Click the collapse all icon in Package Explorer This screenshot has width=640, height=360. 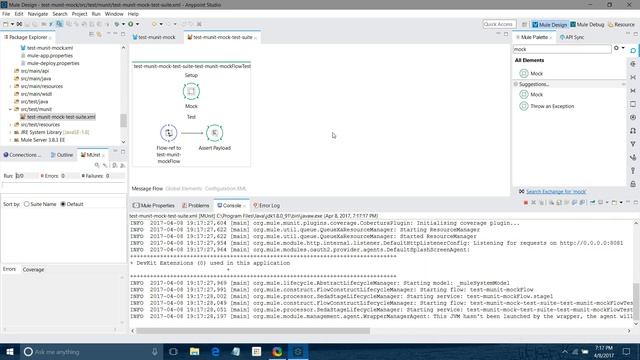tap(91, 35)
